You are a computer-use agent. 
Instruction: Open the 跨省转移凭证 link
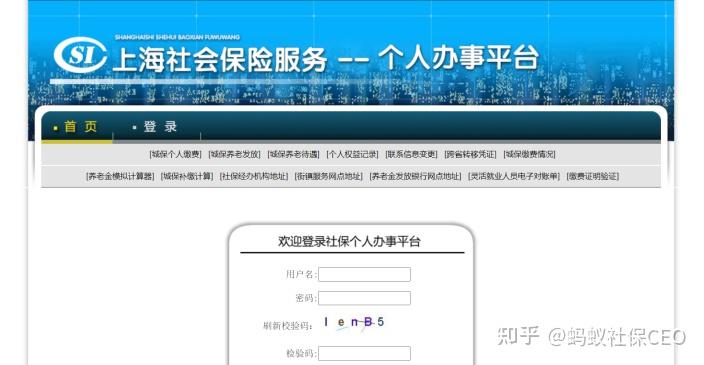tap(471, 154)
